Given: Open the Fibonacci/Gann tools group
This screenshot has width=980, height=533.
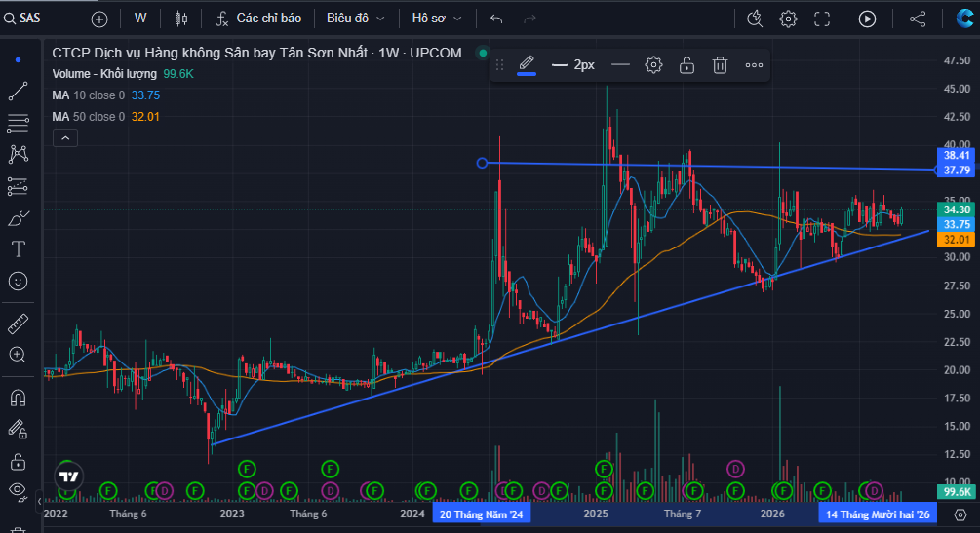Looking at the screenshot, I should pos(19,123).
